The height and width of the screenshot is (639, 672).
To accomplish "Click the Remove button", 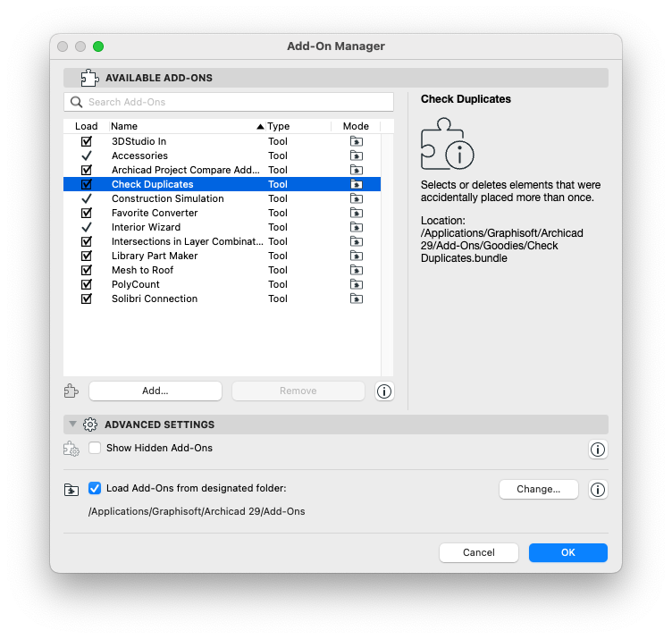I will pyautogui.click(x=298, y=391).
